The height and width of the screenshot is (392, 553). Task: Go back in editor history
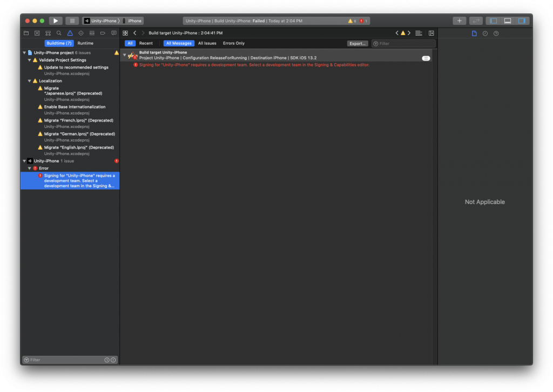click(x=134, y=33)
